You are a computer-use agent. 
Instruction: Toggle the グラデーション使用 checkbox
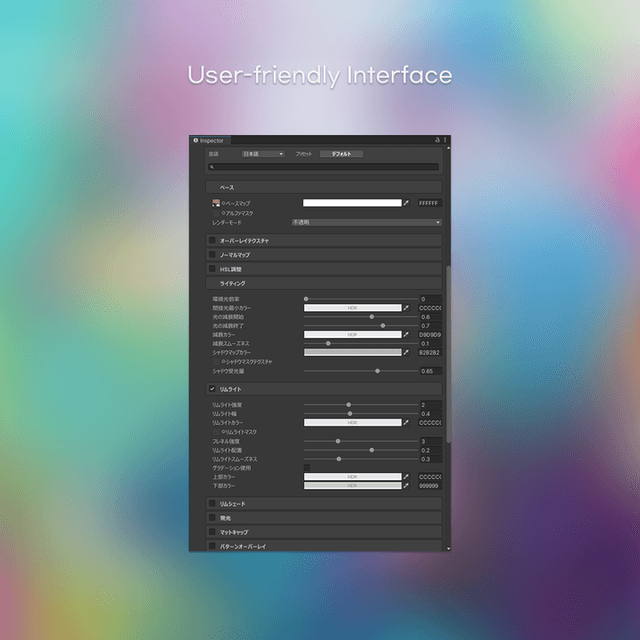point(307,468)
